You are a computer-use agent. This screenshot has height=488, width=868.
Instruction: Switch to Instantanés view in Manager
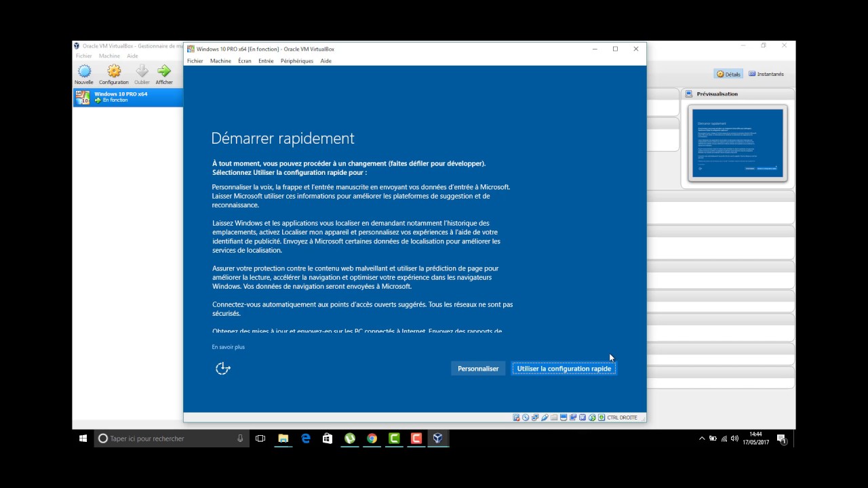pyautogui.click(x=766, y=74)
